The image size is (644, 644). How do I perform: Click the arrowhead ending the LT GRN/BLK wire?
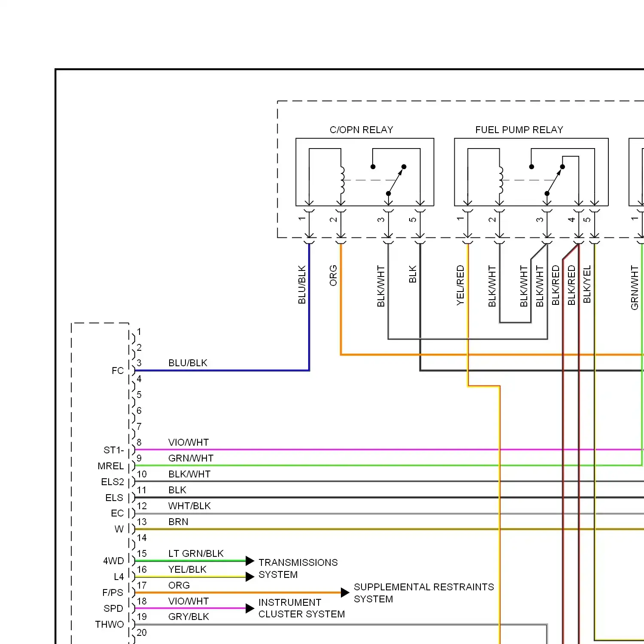coord(250,561)
